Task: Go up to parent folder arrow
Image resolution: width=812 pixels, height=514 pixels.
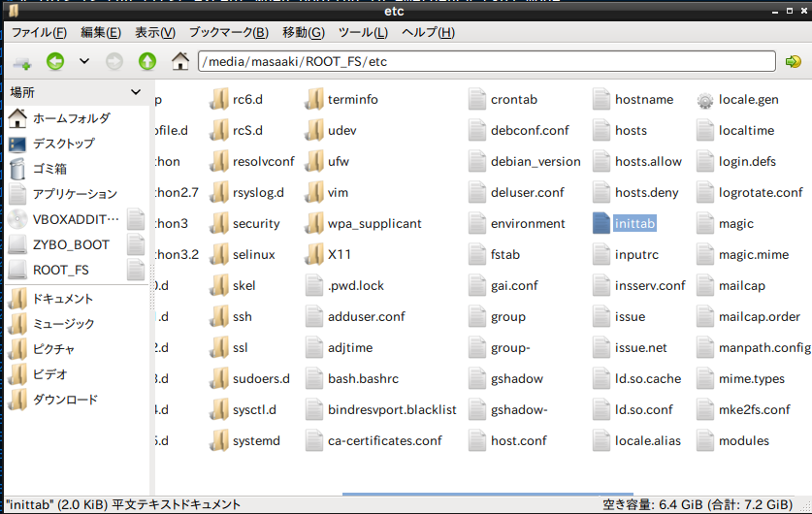Action: 147,62
